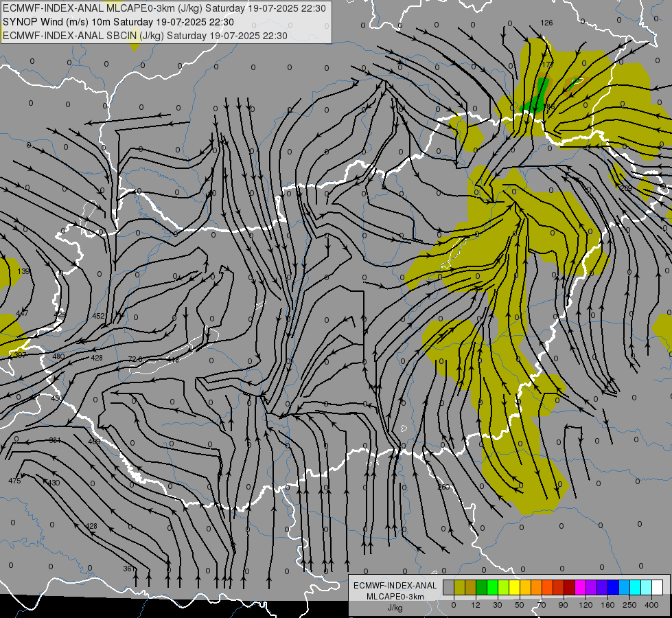Select the pure yellow legend swatch left of tick 50

515,587
